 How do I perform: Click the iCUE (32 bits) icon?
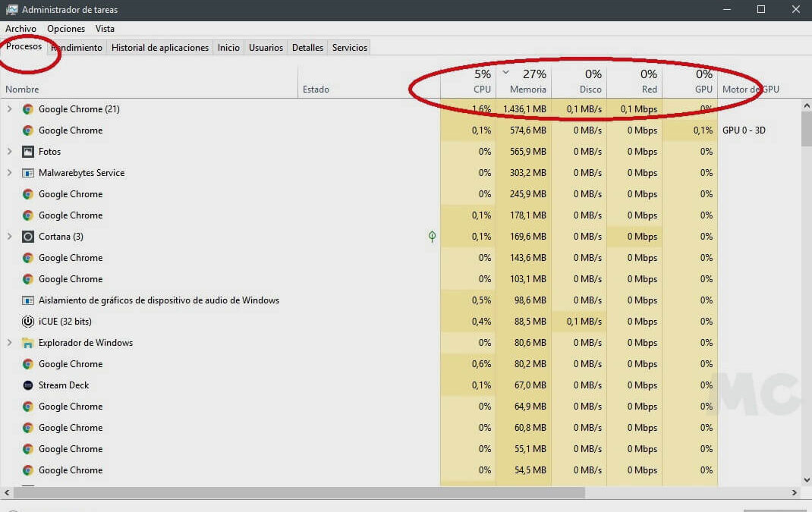pos(28,322)
